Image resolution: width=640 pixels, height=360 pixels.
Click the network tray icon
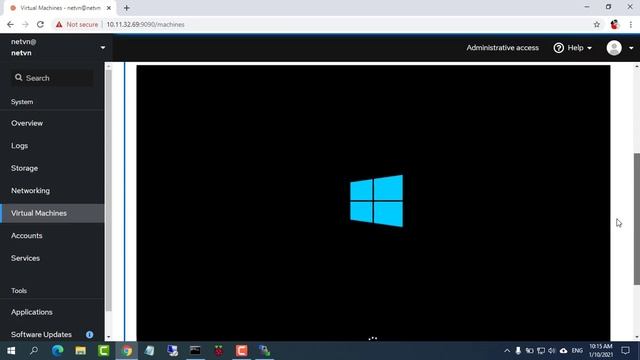pos(541,351)
